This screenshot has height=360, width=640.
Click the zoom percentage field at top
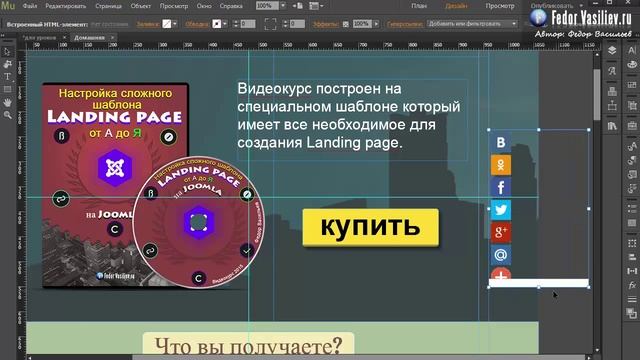click(x=267, y=6)
